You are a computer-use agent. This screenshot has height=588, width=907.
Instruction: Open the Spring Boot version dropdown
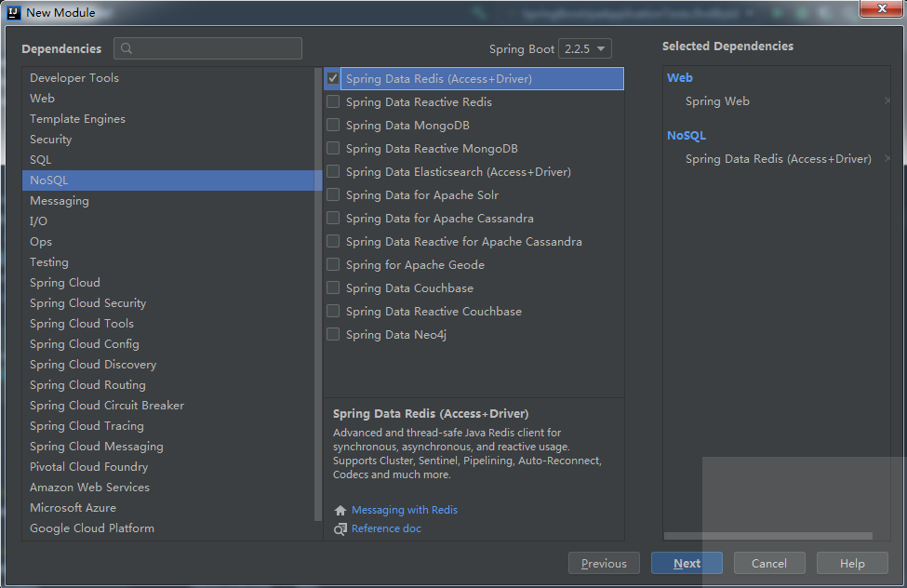[x=585, y=48]
